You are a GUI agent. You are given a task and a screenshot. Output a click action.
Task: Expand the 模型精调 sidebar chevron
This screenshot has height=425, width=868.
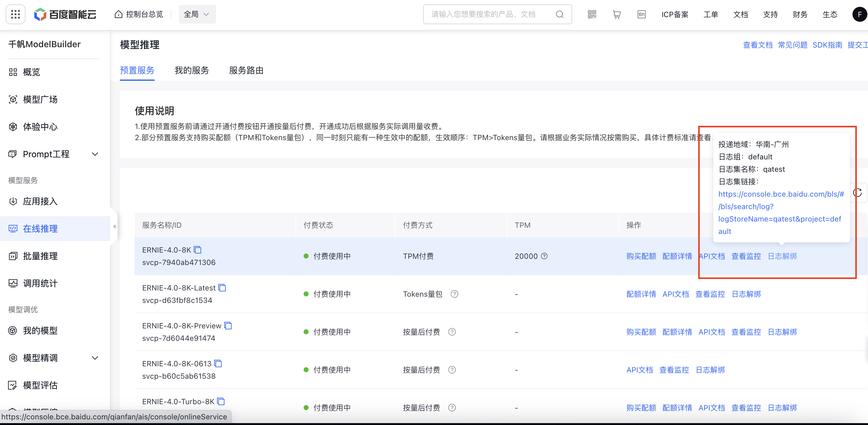pyautogui.click(x=95, y=358)
